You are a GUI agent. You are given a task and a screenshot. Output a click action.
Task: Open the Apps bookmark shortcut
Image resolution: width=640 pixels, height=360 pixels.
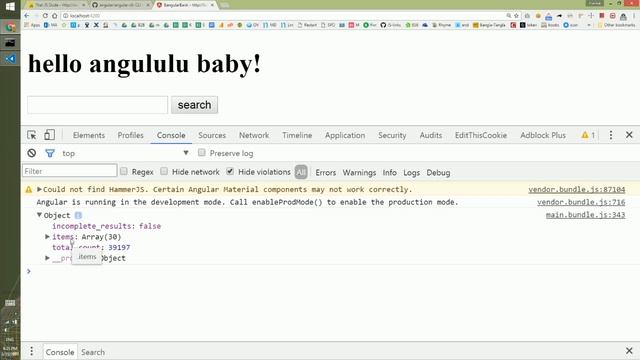point(32,25)
